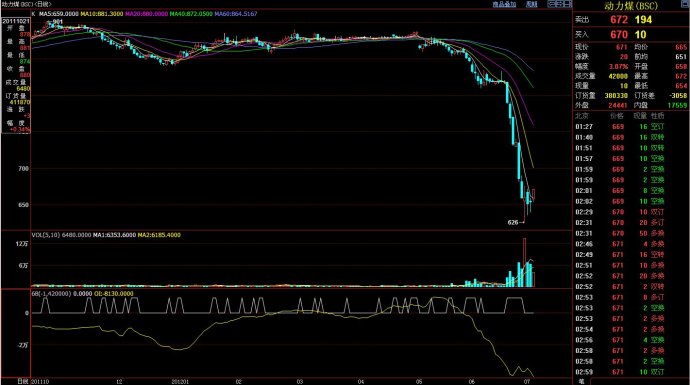
Task: Click the 626 low price marker on chart
Action: (513, 223)
